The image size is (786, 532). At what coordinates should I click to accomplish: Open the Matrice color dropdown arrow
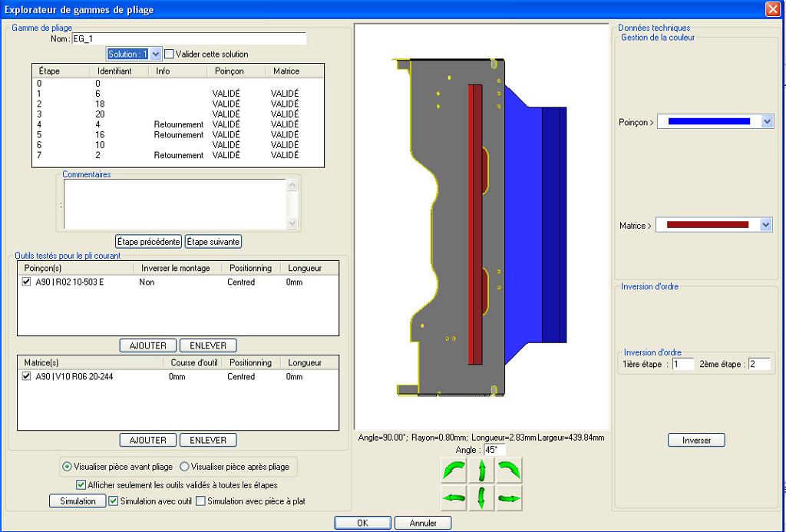765,225
